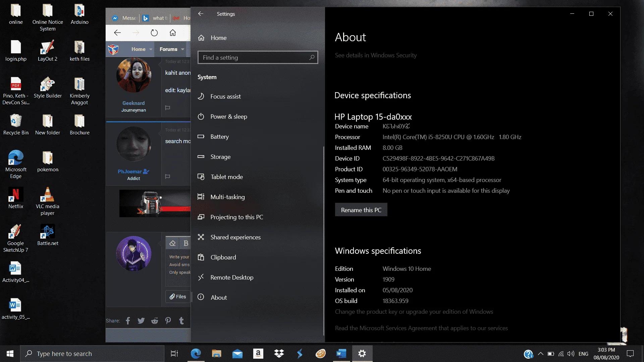Click Geeknard's avatar picture
Image resolution: width=644 pixels, height=362 pixels.
pyautogui.click(x=133, y=75)
